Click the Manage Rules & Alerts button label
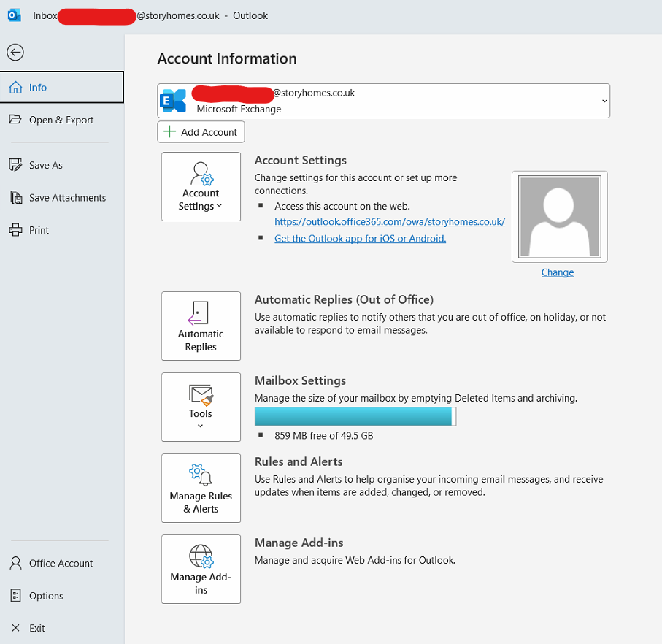 (x=201, y=502)
